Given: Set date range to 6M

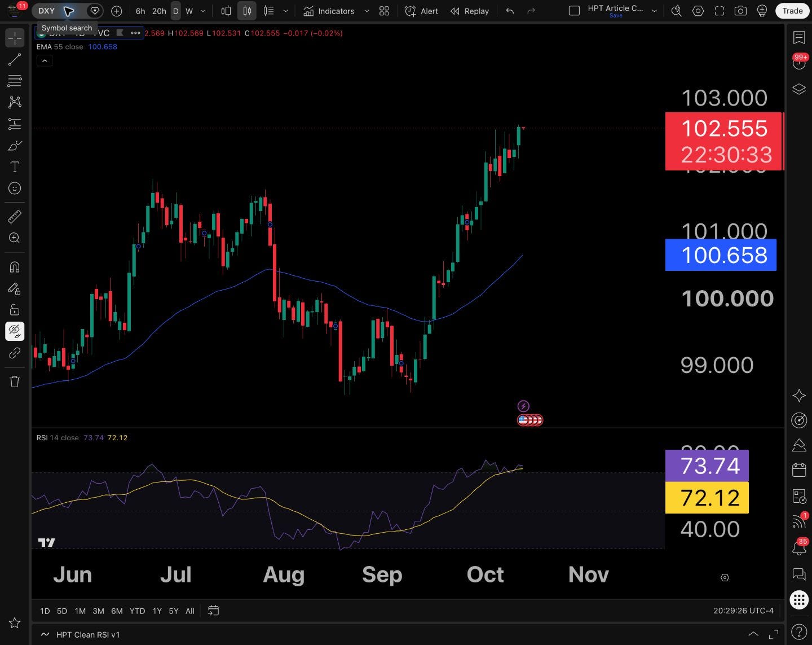Looking at the screenshot, I should pos(117,611).
